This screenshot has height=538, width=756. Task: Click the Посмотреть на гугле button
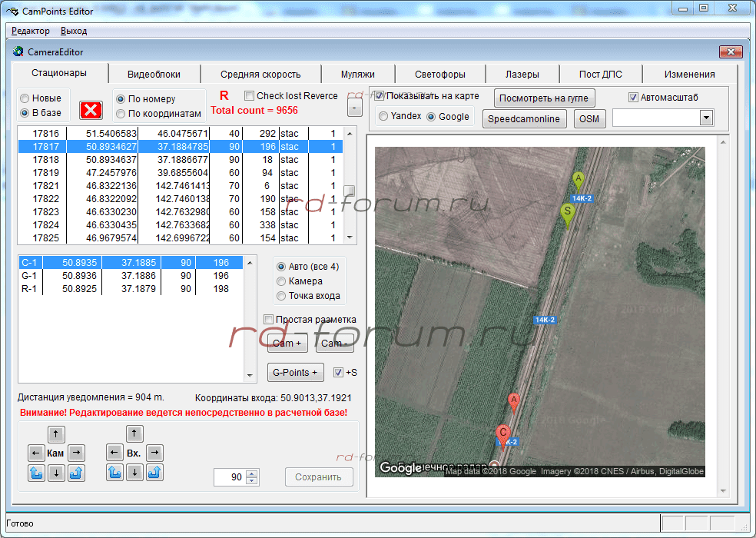(x=544, y=98)
